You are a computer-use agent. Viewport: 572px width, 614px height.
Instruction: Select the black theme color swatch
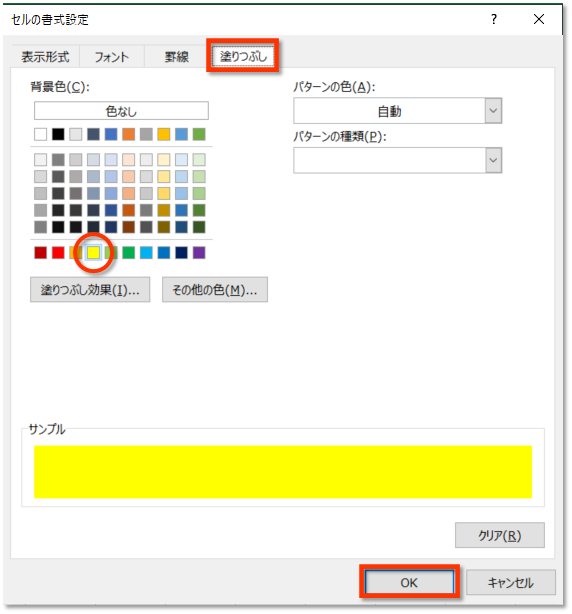[x=58, y=134]
